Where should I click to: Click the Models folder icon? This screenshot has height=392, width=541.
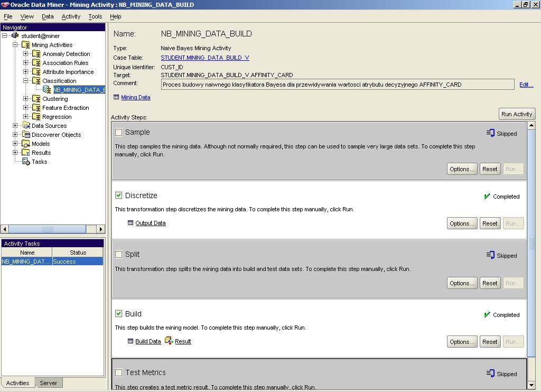pyautogui.click(x=26, y=143)
